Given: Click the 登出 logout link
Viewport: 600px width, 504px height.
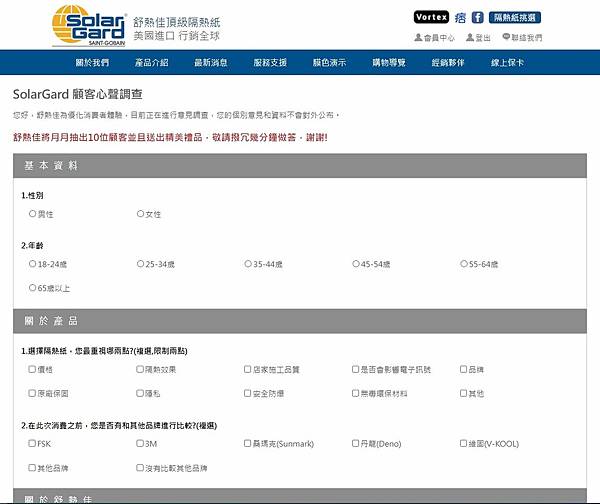Looking at the screenshot, I should (x=478, y=38).
